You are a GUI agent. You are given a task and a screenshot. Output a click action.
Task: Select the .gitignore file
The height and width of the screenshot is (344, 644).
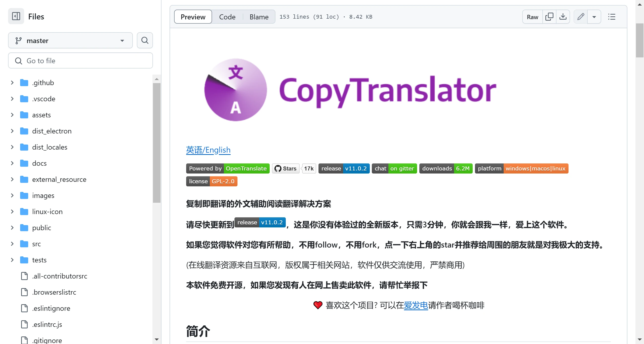point(47,340)
